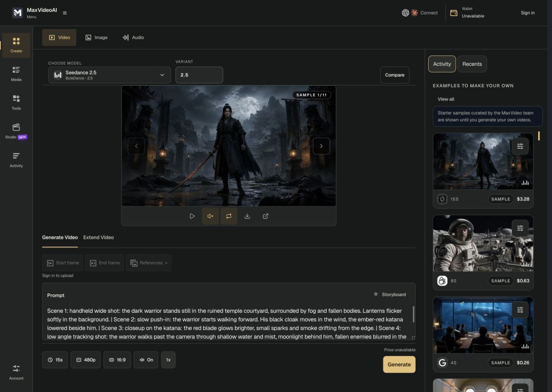The height and width of the screenshot is (392, 552).
Task: Toggle loop on the sample video
Action: [x=229, y=216]
